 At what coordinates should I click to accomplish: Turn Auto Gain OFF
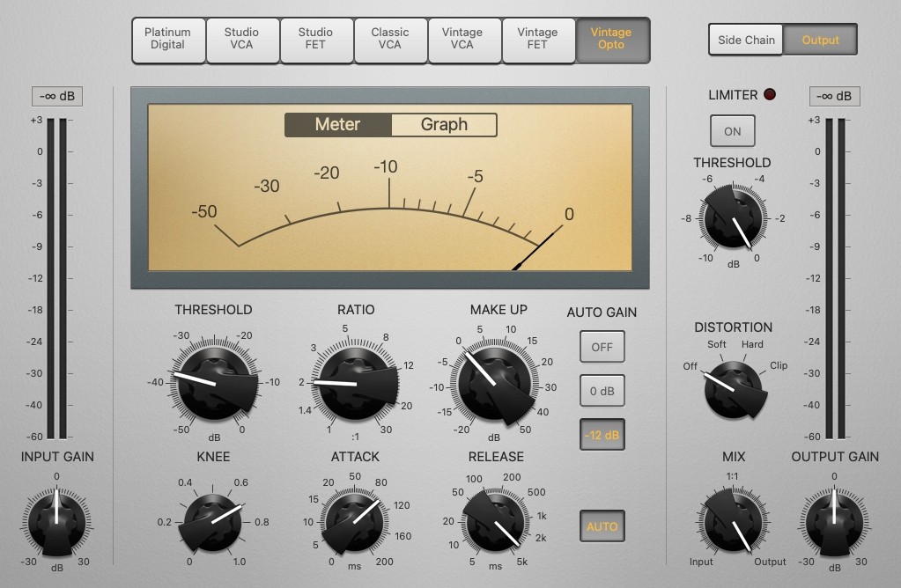pos(602,346)
